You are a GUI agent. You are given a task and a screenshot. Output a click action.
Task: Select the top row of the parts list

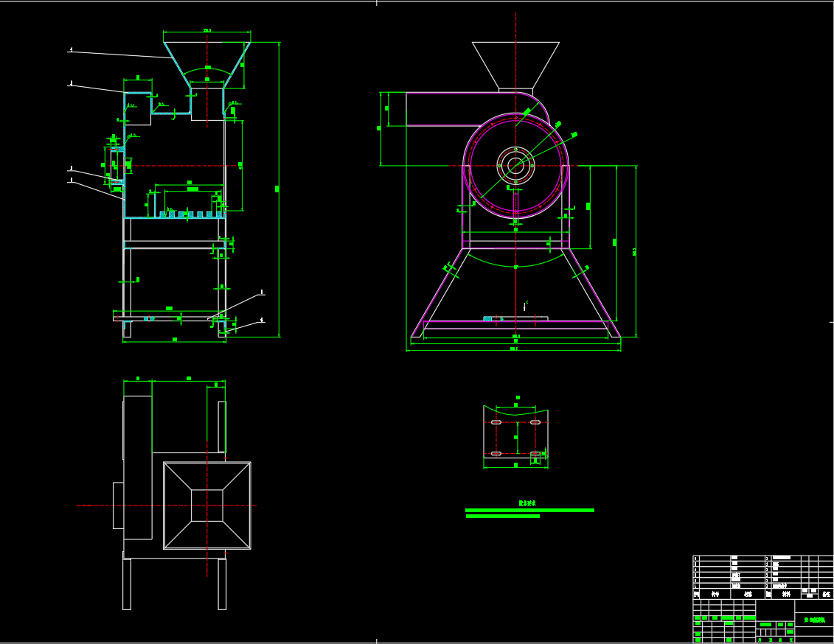(x=762, y=559)
